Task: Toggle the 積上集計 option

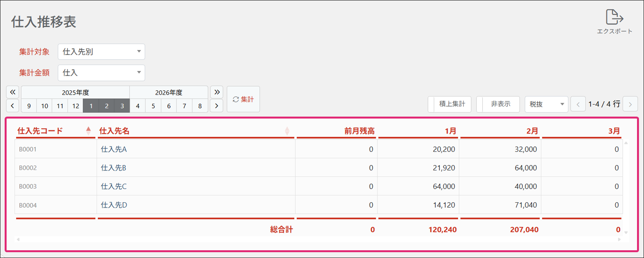Action: pos(450,104)
